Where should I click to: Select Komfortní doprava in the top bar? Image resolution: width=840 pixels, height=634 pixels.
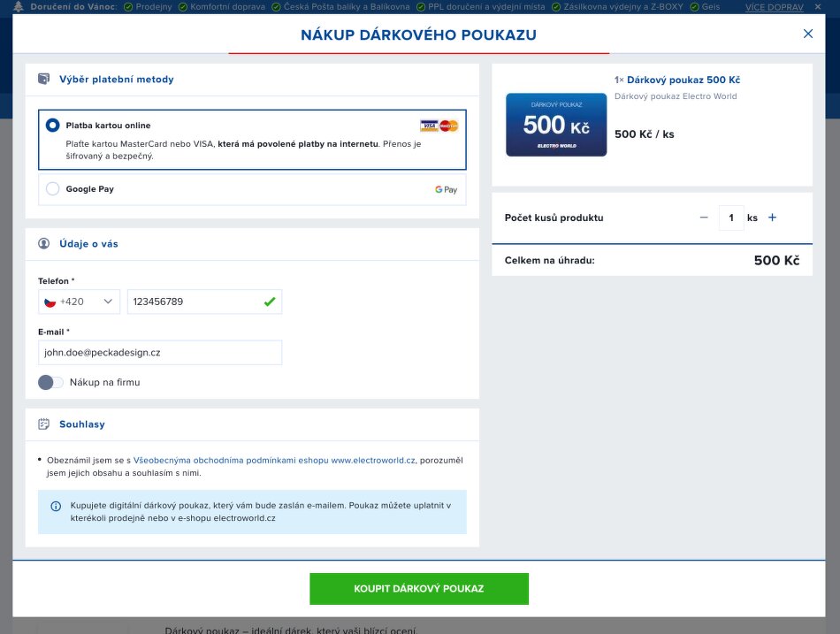[226, 6]
